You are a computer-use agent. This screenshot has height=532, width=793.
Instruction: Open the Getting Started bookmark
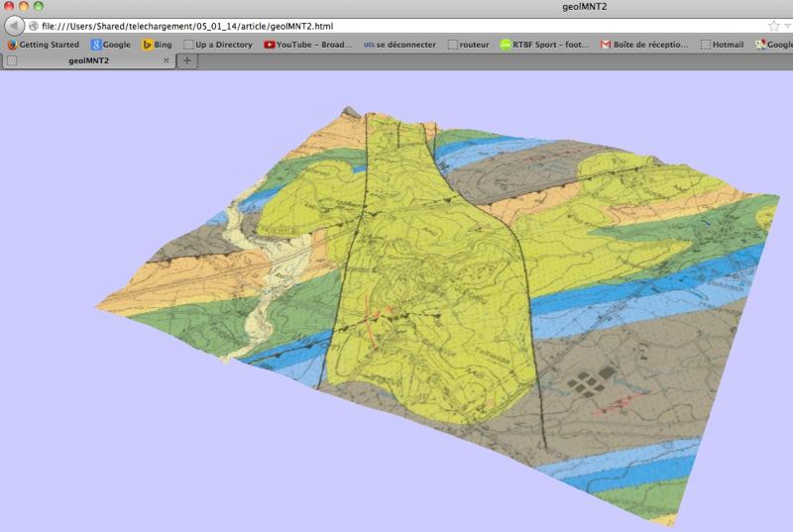[x=43, y=45]
